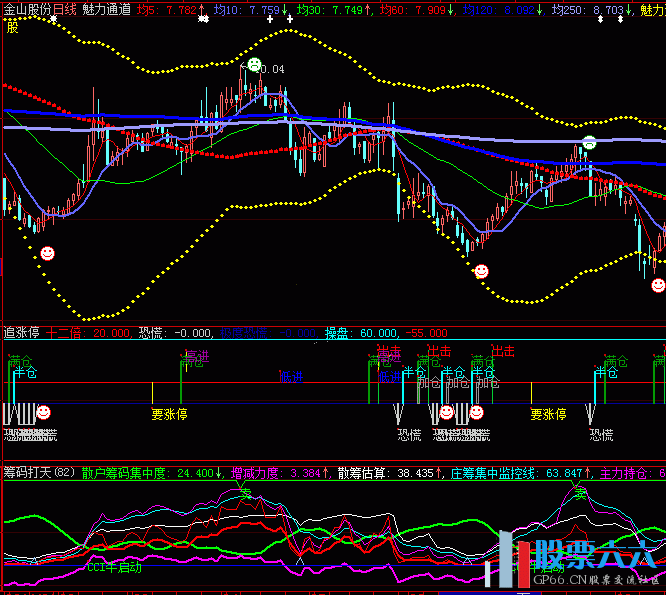Open the 筹码打天 (82) indicator label

[39, 471]
